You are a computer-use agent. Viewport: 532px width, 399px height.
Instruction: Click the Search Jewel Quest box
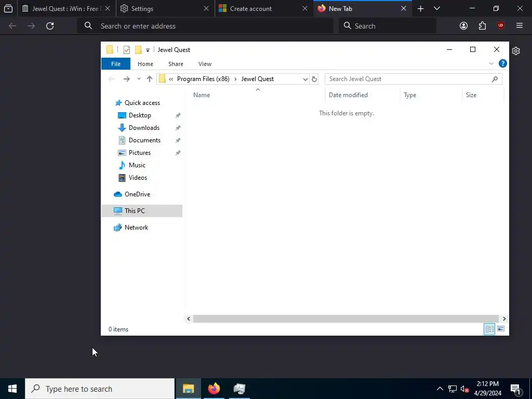pyautogui.click(x=413, y=79)
